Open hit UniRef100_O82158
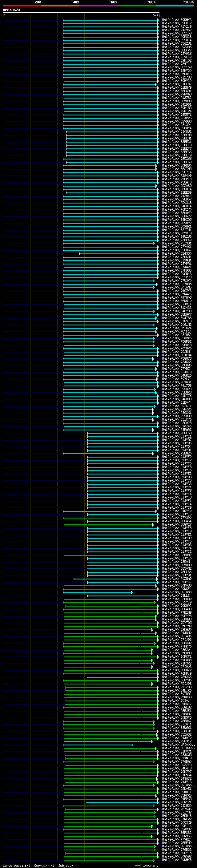197x868 pixels. click(176, 33)
